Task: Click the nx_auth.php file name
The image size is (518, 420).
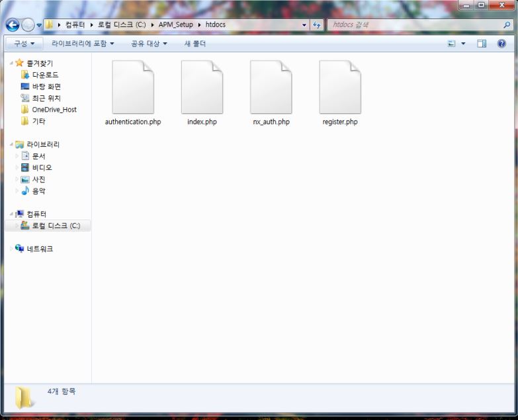Action: coord(271,122)
